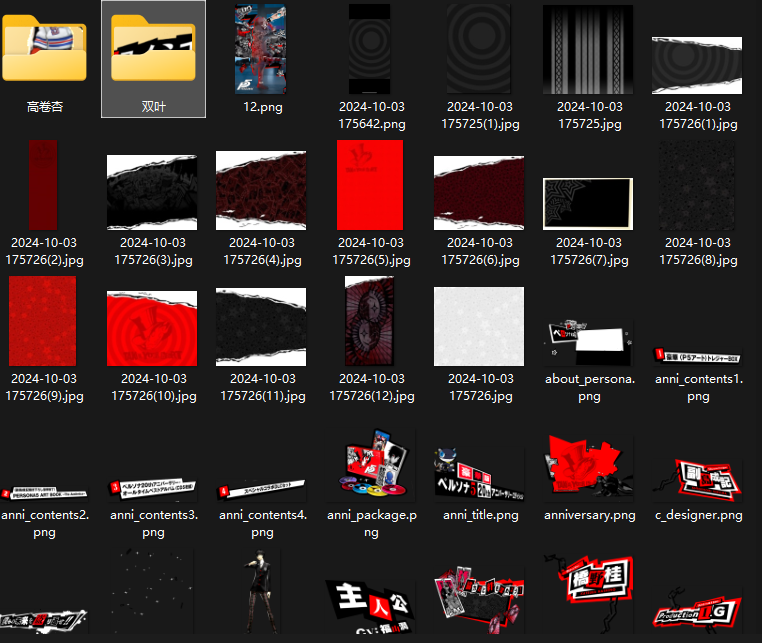Select the about_persona.png file

point(589,345)
